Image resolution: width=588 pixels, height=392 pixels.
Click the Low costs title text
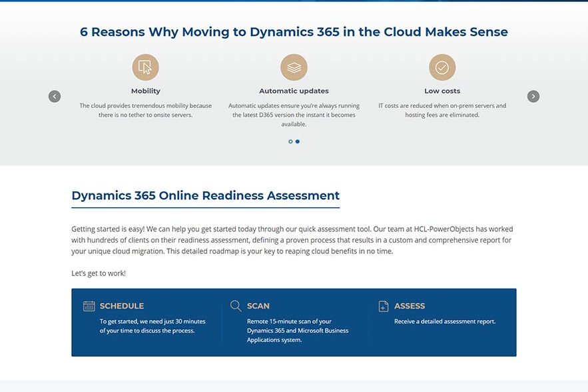click(x=441, y=91)
